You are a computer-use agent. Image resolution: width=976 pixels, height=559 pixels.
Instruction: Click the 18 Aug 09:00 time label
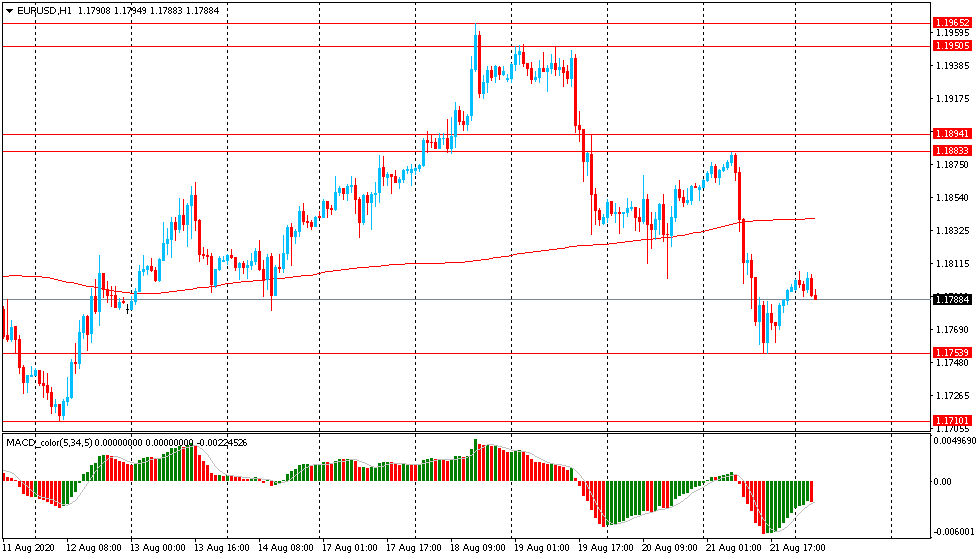point(477,548)
